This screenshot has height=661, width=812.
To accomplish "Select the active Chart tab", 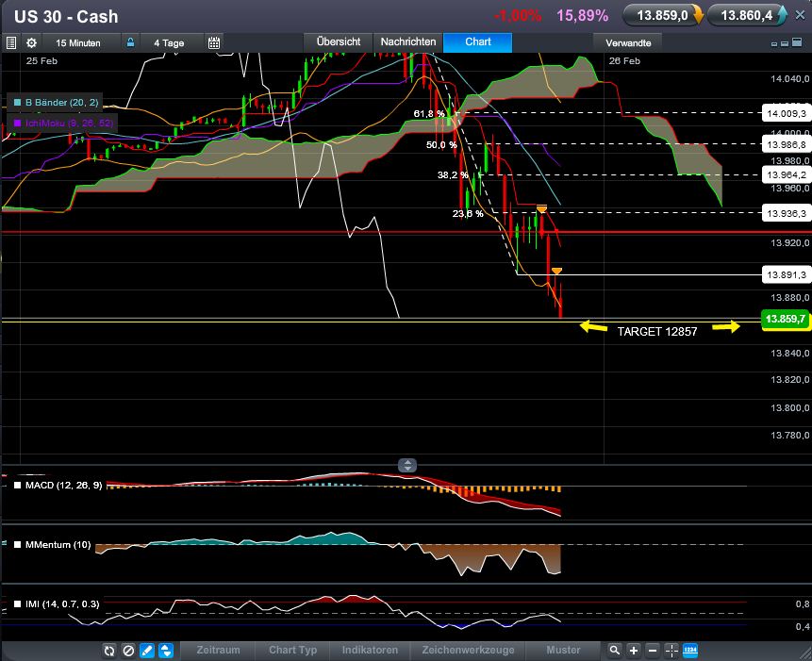I will click(x=477, y=41).
